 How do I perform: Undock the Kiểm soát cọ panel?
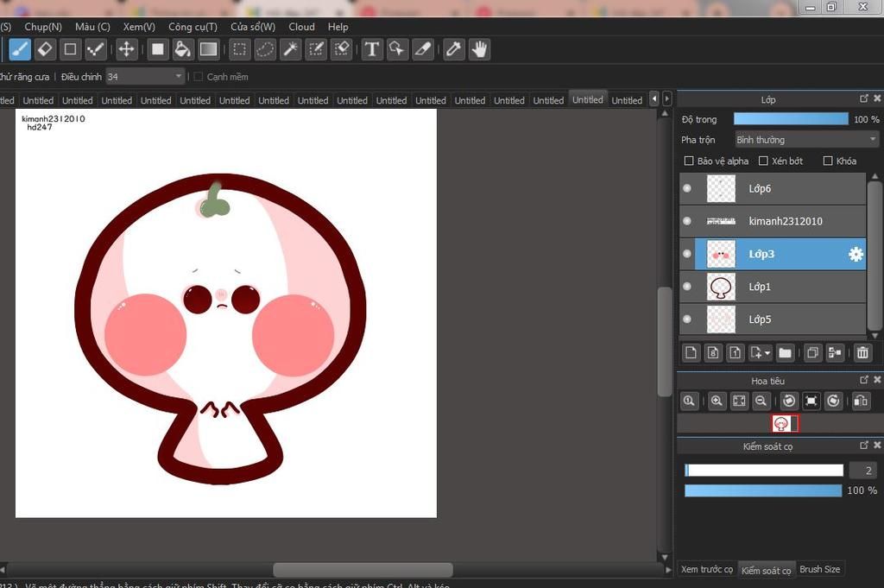click(863, 446)
